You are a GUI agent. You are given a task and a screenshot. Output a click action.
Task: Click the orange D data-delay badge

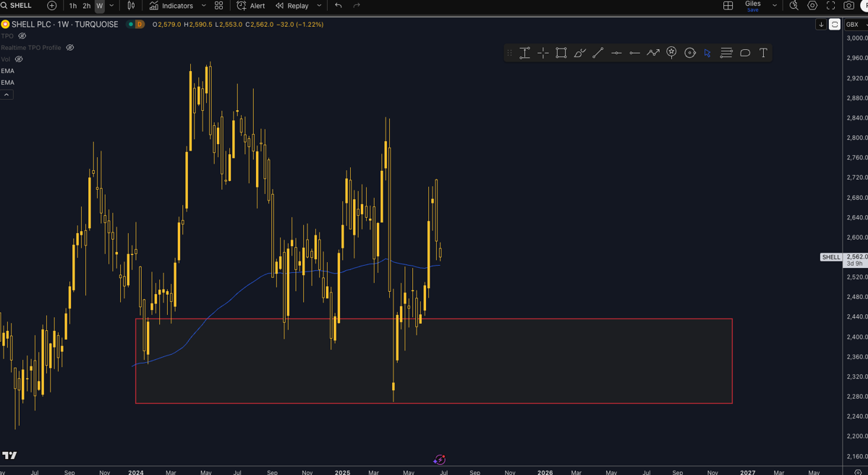(139, 25)
